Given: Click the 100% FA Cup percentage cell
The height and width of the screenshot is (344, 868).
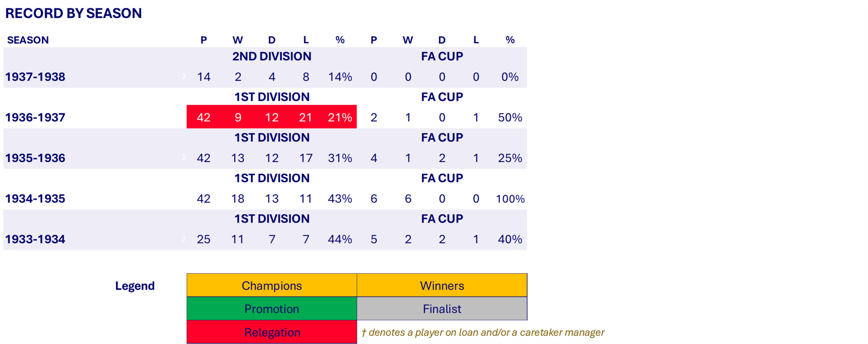Looking at the screenshot, I should 510,199.
